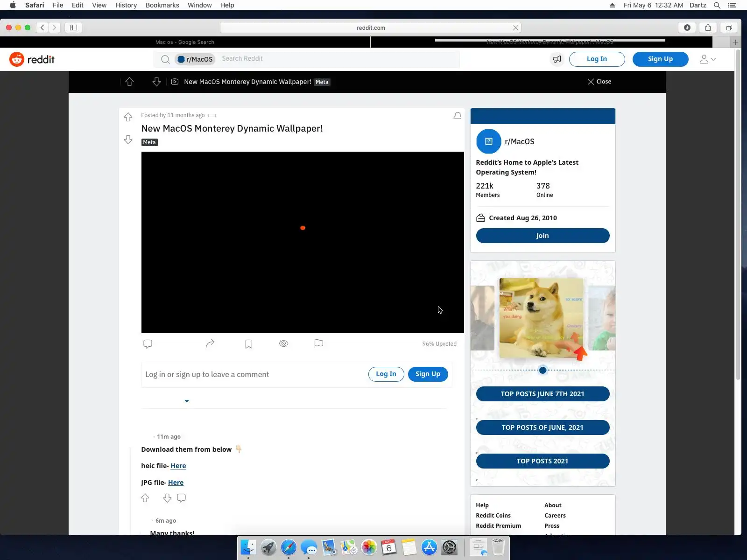Toggle Safari's sidebar button
This screenshot has height=560, width=747.
74,28
